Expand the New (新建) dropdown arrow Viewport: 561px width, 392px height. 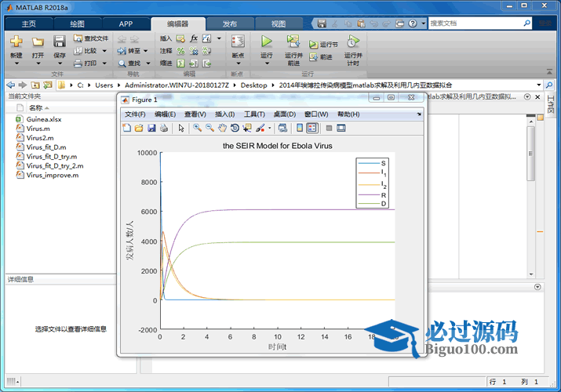16,64
